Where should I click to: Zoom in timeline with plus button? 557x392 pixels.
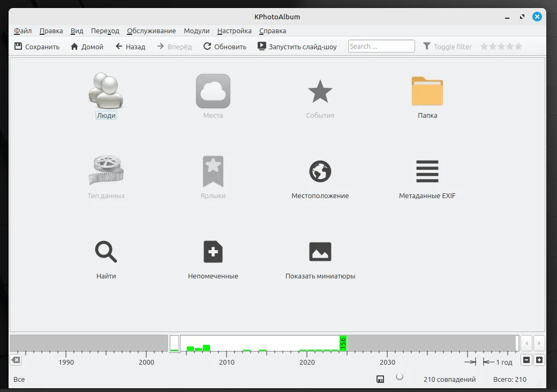(539, 360)
